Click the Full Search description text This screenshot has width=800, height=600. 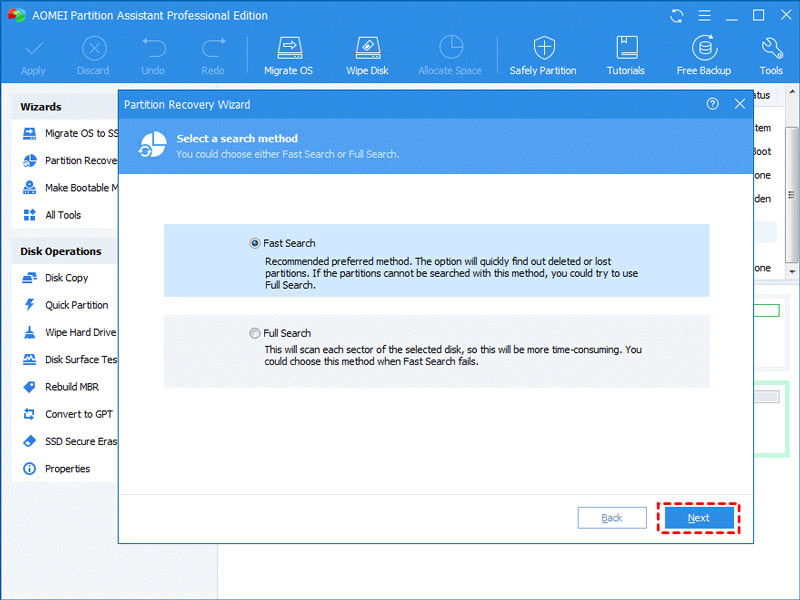[453, 356]
